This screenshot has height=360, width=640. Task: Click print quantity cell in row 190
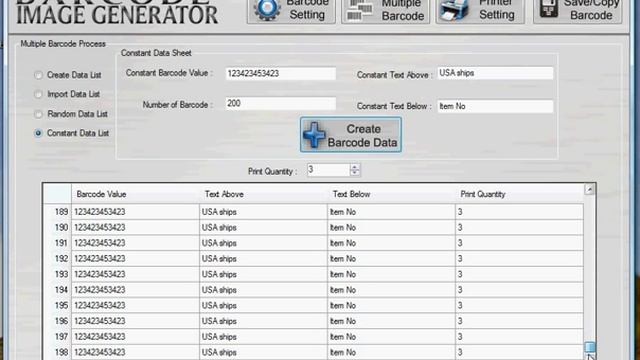[519, 227]
